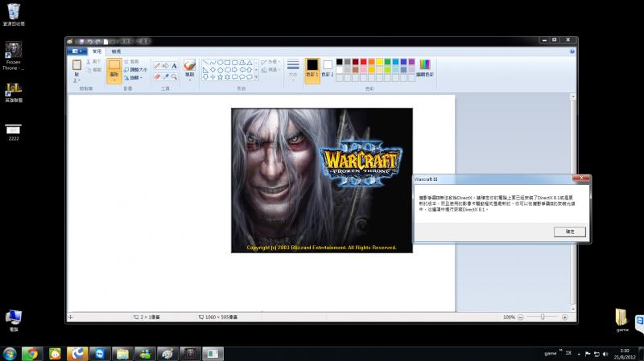Pick the red color swatch
Screen dimensions: 644x361
[364, 61]
